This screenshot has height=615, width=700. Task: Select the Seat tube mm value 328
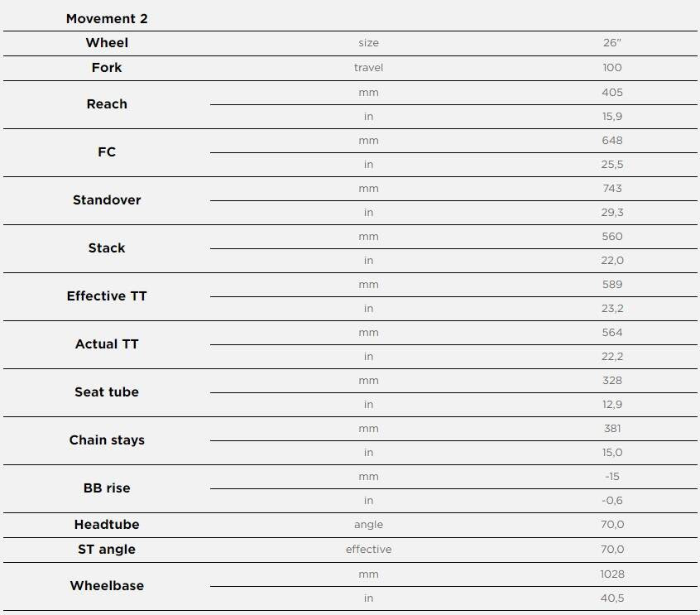pos(612,381)
